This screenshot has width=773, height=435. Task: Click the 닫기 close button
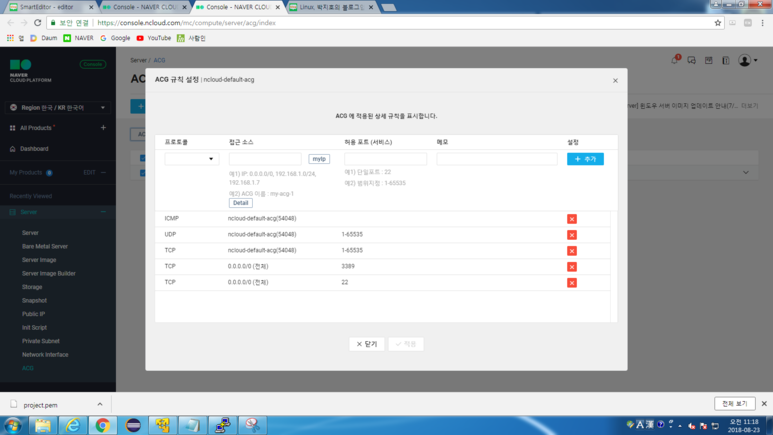pyautogui.click(x=366, y=344)
